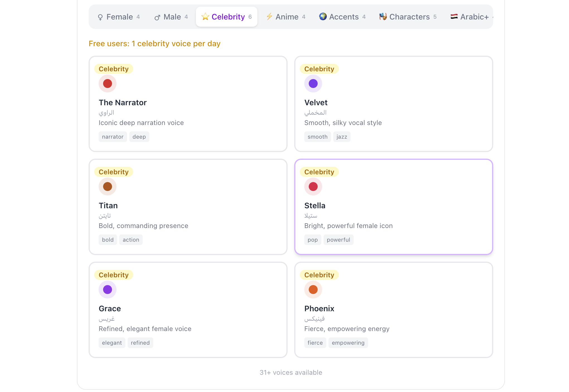This screenshot has height=392, width=569.
Task: Choose the Velvet voice card title
Action: pyautogui.click(x=316, y=102)
